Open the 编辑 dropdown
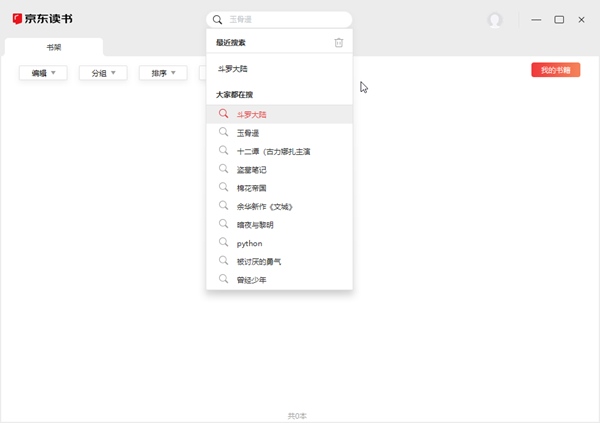This screenshot has height=423, width=600. 43,73
